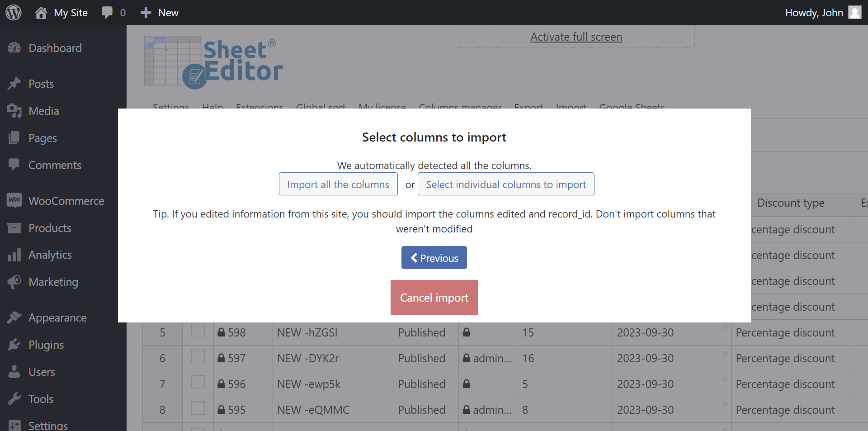868x431 pixels.
Task: Activate full screen mode
Action: point(576,37)
